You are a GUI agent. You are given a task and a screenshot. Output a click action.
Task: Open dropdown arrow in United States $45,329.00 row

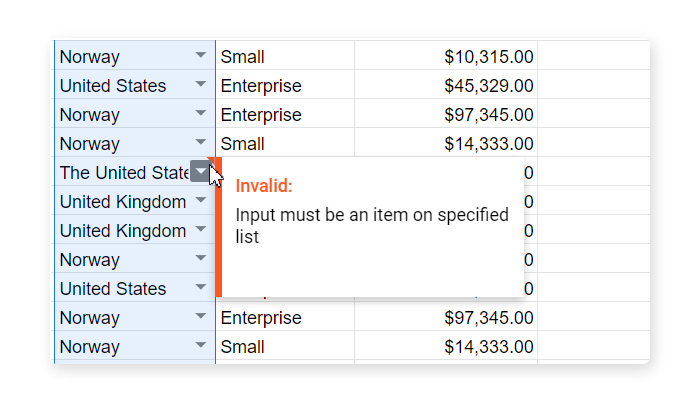tap(201, 84)
